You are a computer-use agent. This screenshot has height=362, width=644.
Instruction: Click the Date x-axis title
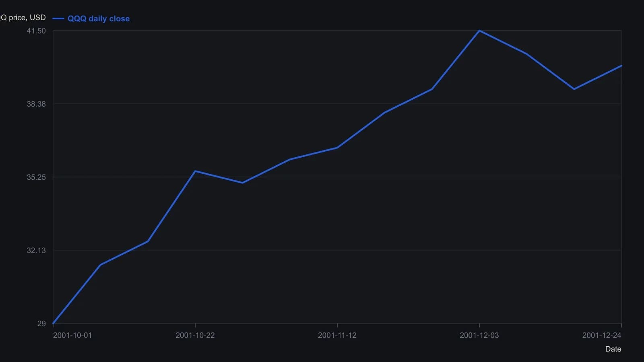click(613, 349)
